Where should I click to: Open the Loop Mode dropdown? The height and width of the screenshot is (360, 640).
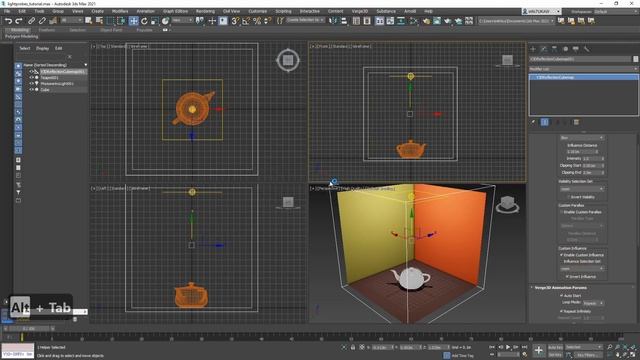click(x=593, y=303)
